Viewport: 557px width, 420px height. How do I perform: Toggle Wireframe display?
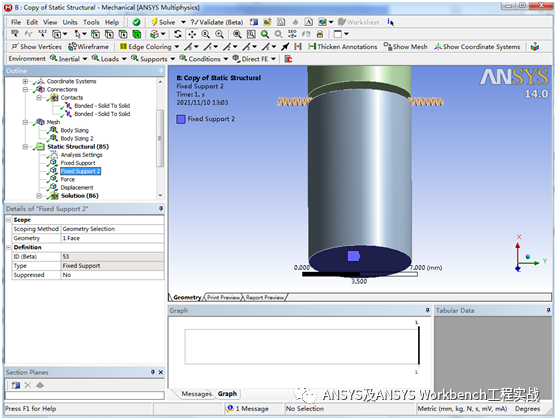coord(88,47)
